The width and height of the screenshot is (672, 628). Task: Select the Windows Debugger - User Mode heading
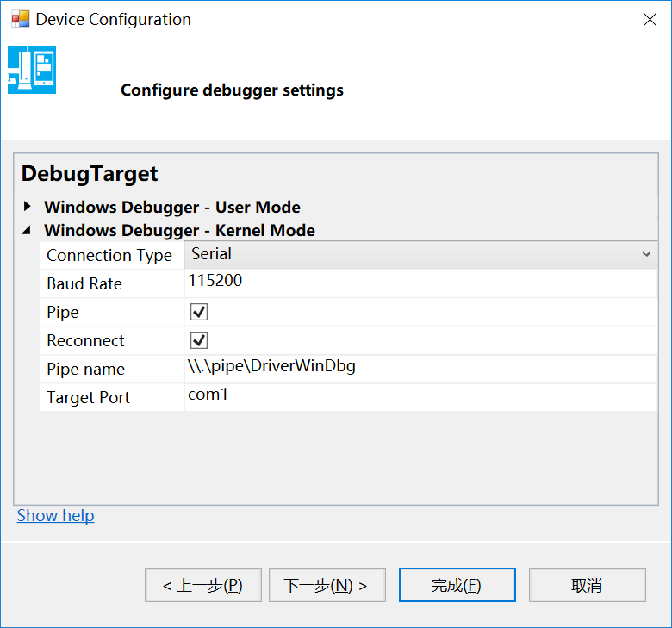pos(172,207)
